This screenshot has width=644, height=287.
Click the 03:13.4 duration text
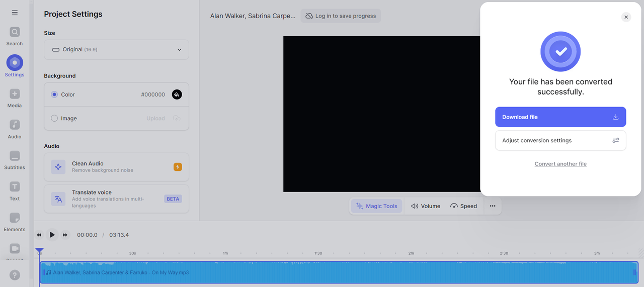coord(119,235)
